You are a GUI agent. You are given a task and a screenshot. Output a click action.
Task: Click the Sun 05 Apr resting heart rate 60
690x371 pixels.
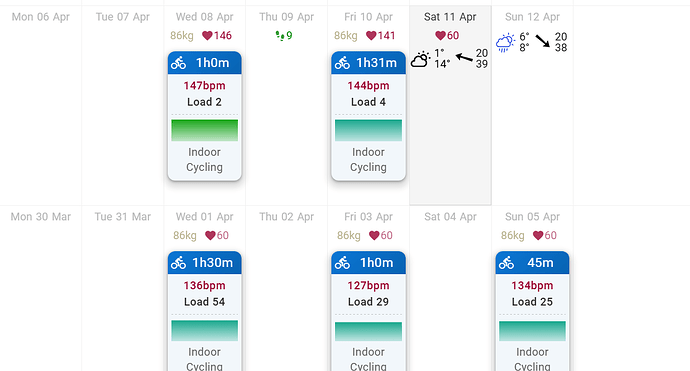click(545, 235)
